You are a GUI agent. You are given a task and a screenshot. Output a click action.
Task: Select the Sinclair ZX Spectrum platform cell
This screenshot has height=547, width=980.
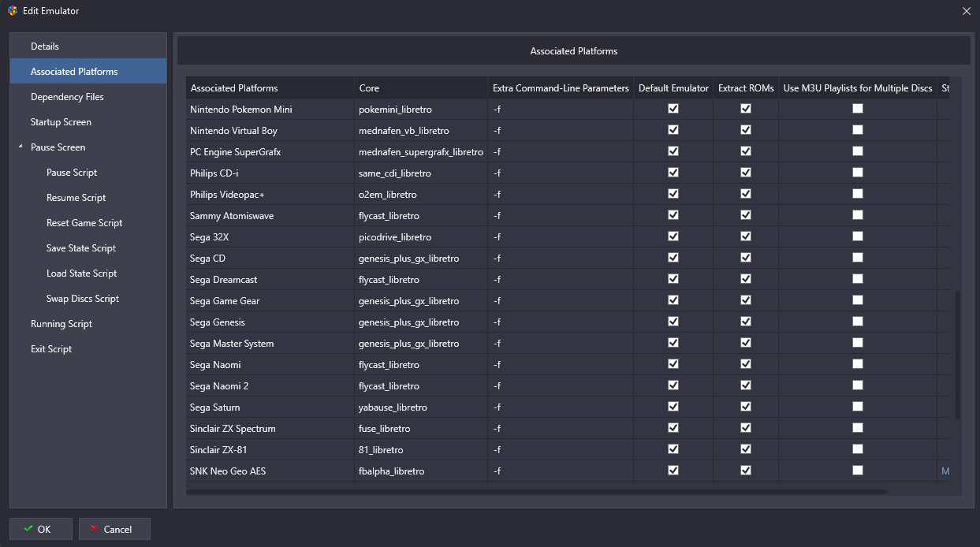tap(270, 428)
